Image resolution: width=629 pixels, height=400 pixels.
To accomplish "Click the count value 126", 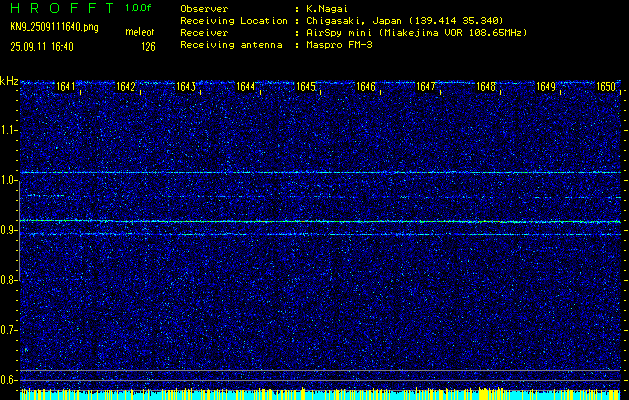I will (x=148, y=47).
